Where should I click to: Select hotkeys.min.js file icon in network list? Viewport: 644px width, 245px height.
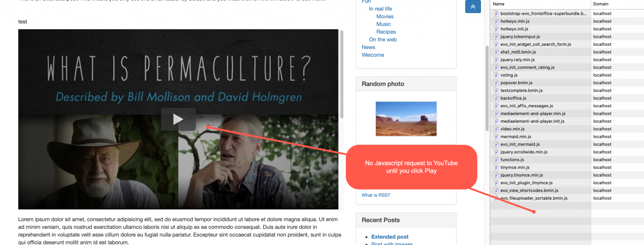click(x=496, y=21)
